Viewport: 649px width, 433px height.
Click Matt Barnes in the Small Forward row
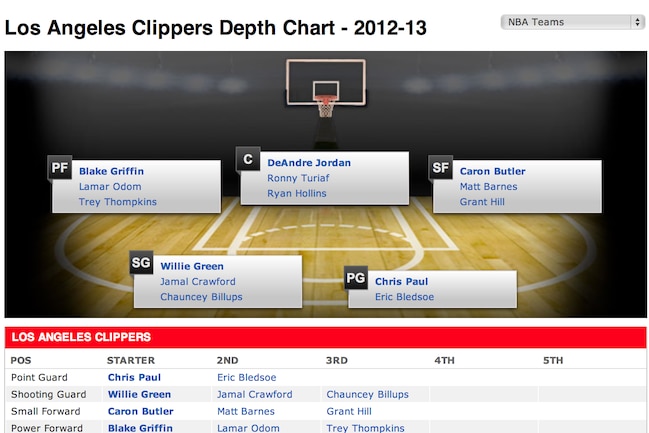click(x=246, y=411)
